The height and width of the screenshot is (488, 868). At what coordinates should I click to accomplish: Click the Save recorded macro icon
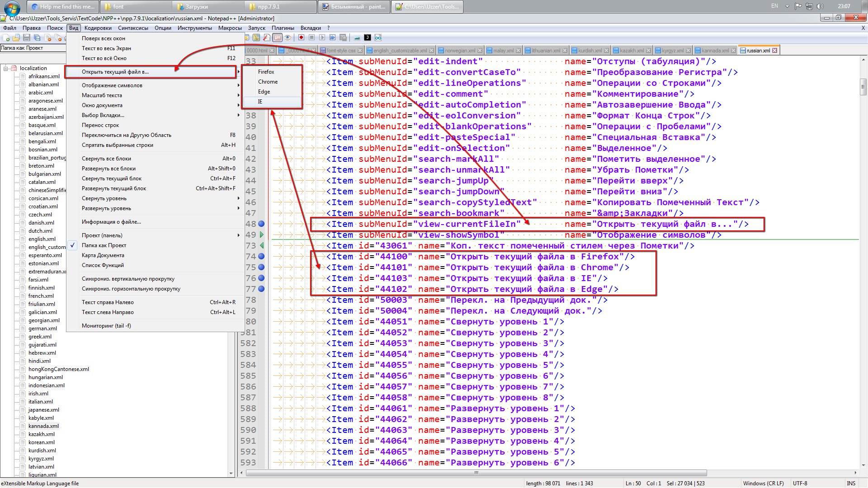pyautogui.click(x=343, y=38)
